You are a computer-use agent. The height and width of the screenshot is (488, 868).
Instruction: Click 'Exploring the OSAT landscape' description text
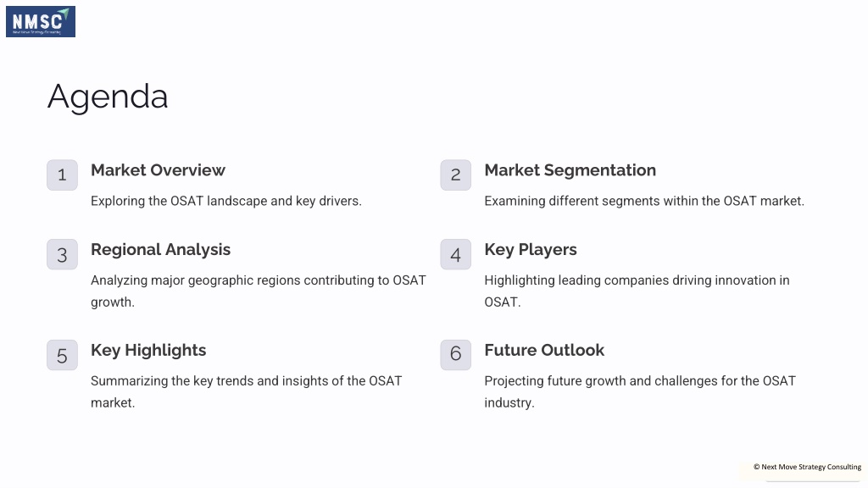[225, 201]
